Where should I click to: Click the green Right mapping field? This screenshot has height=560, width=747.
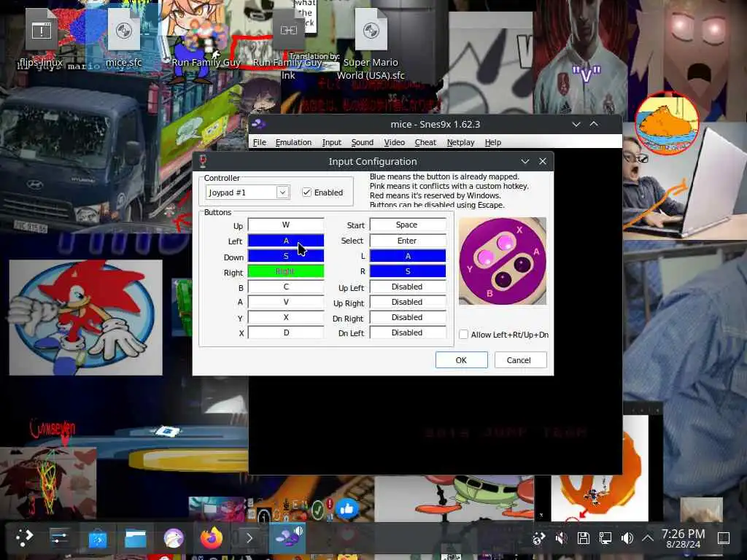click(x=286, y=271)
